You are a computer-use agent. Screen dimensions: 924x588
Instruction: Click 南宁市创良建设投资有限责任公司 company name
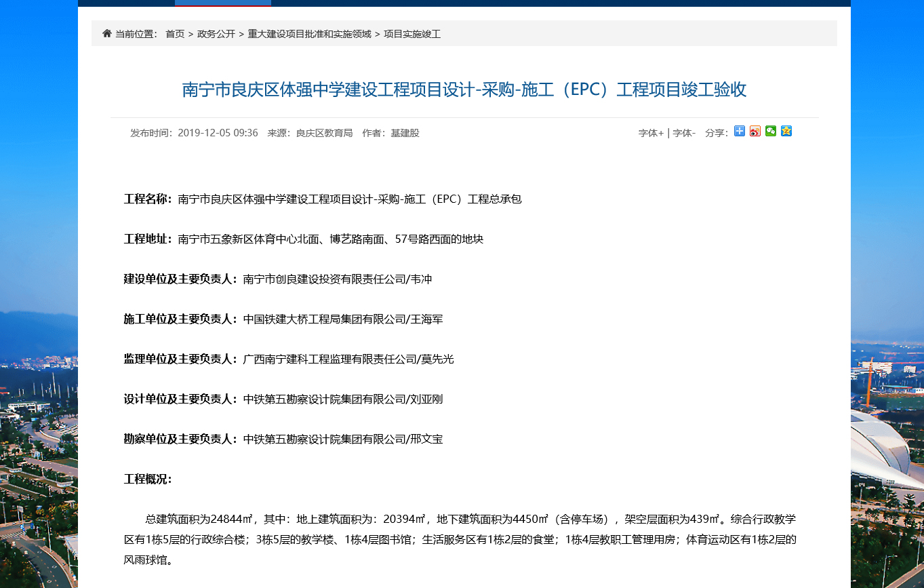tap(323, 279)
